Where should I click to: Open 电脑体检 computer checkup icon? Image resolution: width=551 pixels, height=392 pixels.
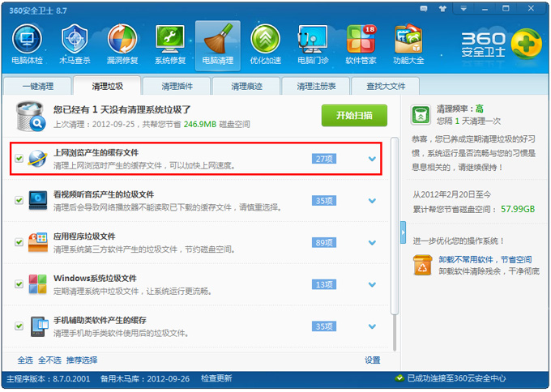click(x=27, y=45)
